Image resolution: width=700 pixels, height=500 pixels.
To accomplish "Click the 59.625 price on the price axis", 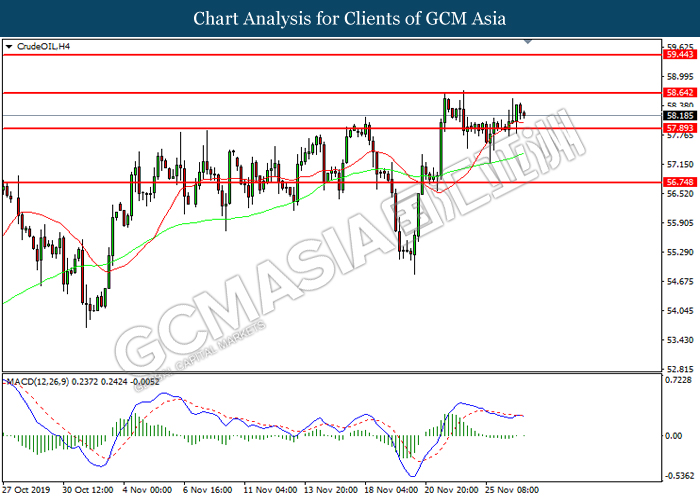I will [680, 46].
